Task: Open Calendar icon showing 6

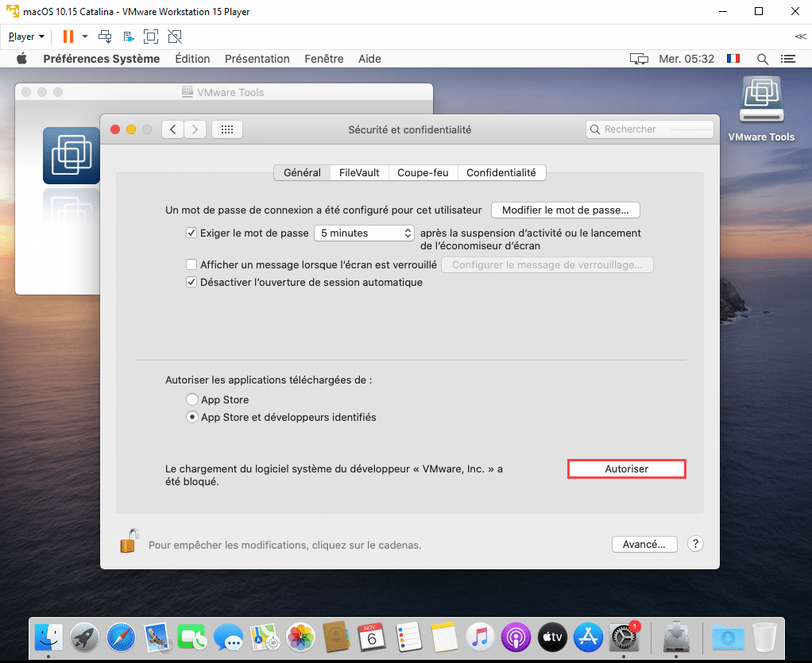Action: point(372,637)
